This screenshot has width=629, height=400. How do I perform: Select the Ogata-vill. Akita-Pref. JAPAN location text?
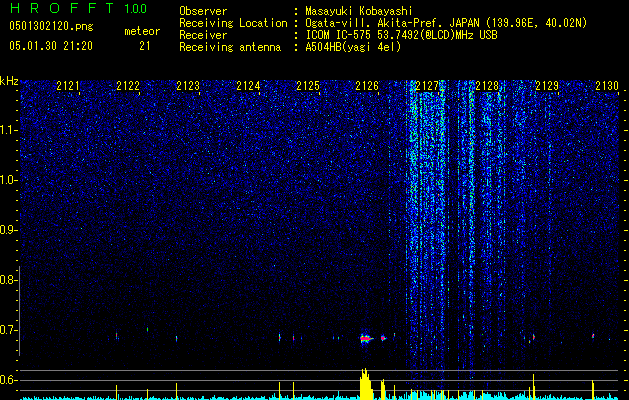click(446, 23)
